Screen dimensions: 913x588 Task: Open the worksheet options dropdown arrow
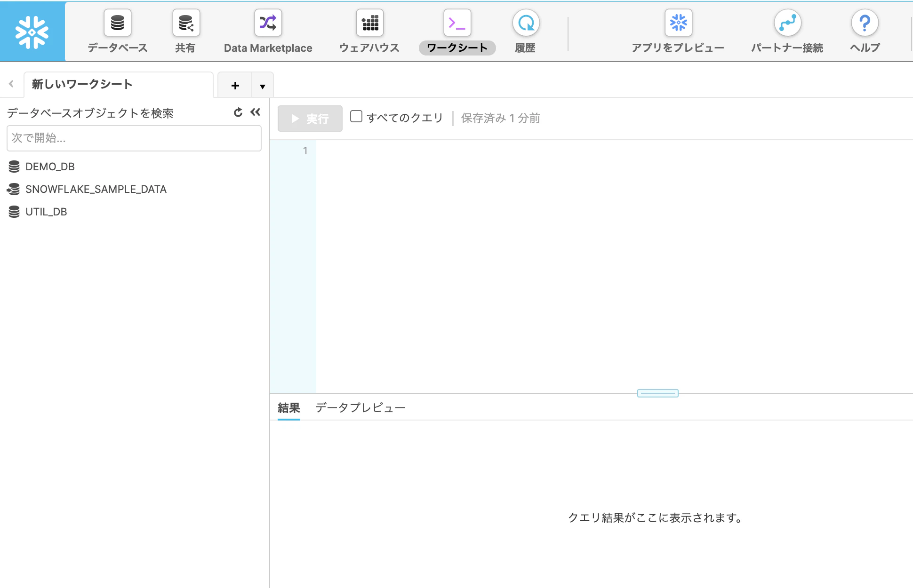coord(262,85)
